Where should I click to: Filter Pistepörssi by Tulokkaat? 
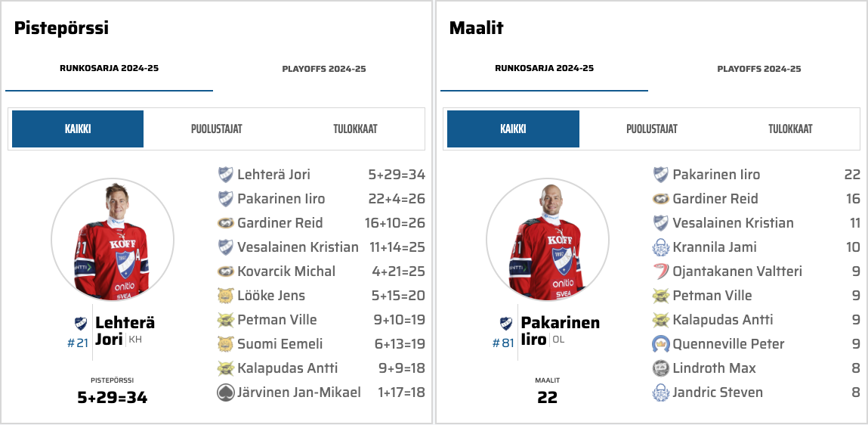(355, 129)
